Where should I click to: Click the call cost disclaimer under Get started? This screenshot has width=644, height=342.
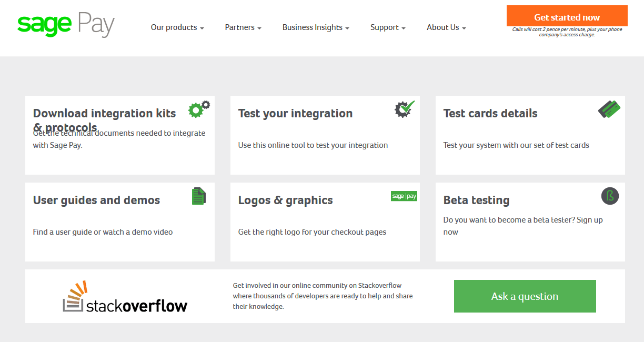pos(567,32)
